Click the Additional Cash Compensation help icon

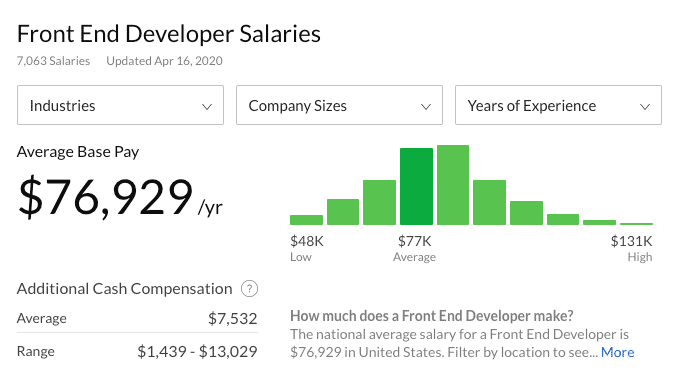pyautogui.click(x=249, y=289)
